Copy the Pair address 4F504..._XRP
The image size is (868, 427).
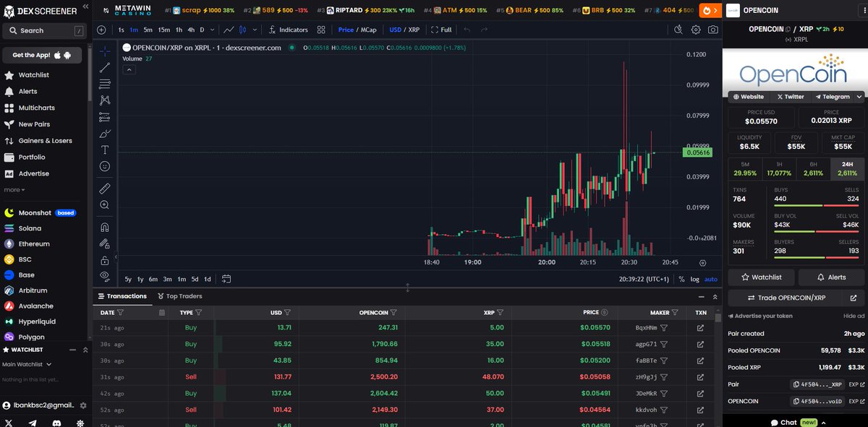tap(817, 384)
